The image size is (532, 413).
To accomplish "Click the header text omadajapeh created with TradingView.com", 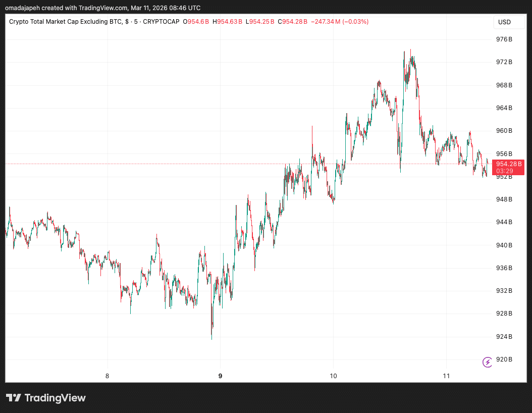I will (x=66, y=8).
